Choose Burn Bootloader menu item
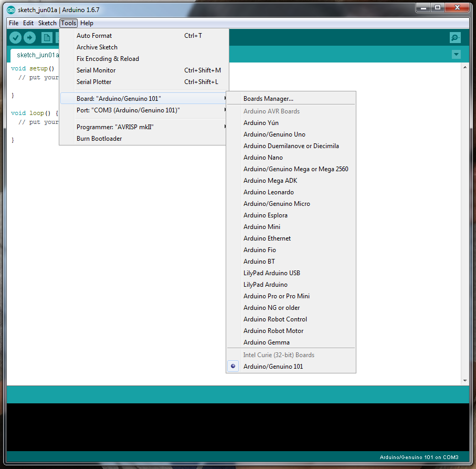 [143, 139]
